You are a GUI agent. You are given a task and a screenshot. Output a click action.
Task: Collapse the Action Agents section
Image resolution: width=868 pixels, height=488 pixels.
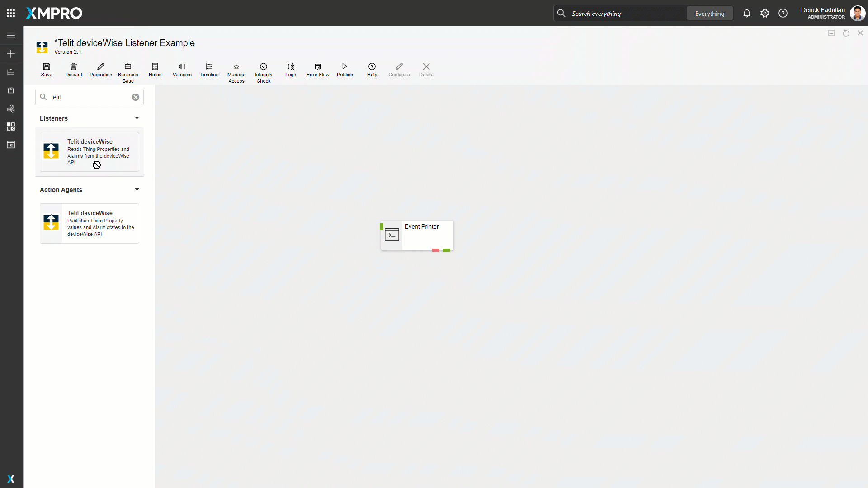coord(137,190)
